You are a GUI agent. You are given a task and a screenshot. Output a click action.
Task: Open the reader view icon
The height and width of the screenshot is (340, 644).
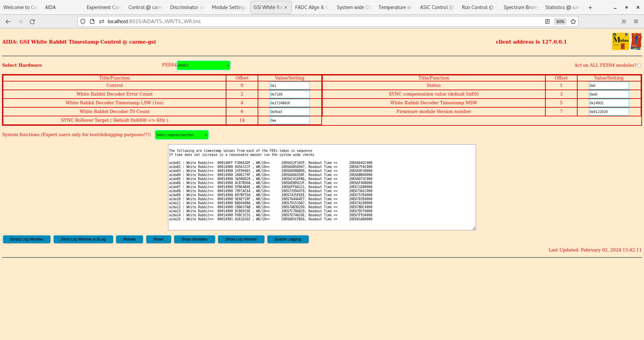click(x=547, y=21)
